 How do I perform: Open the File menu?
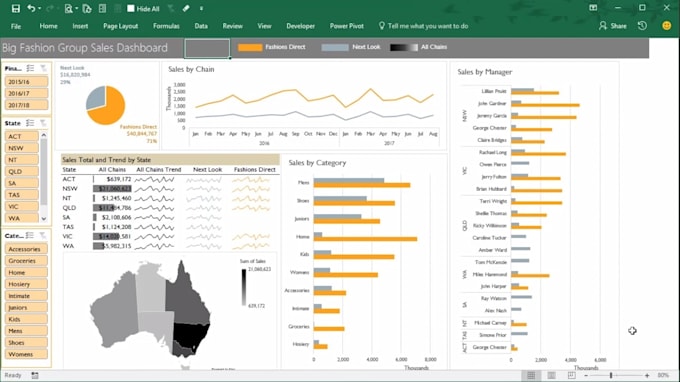pos(16,26)
